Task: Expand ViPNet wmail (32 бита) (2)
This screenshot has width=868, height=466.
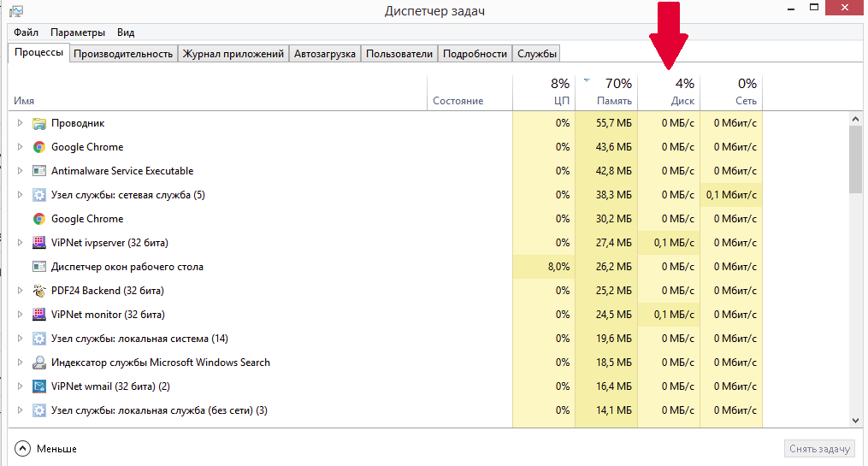Action: 20,386
